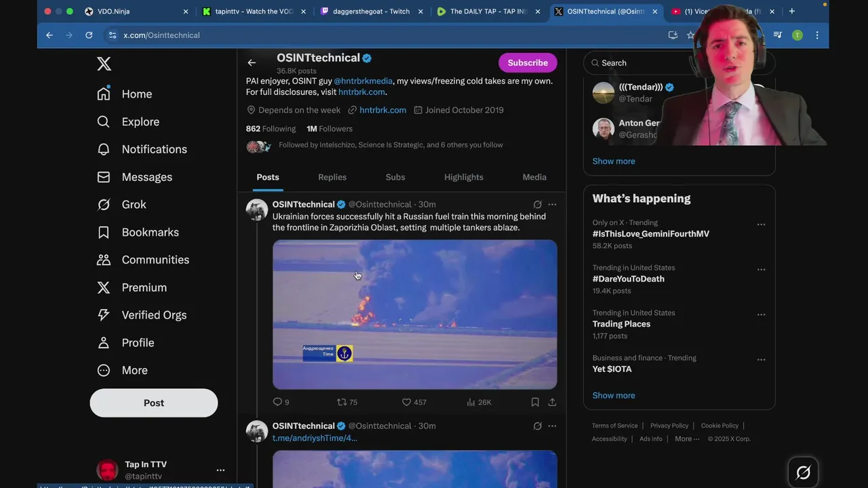Switch to the Posts tab
This screenshot has width=868, height=488.
click(x=268, y=177)
